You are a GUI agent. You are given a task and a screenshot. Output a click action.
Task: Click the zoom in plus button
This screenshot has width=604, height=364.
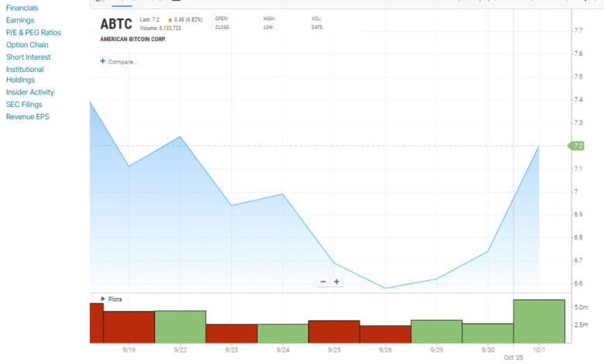point(337,282)
